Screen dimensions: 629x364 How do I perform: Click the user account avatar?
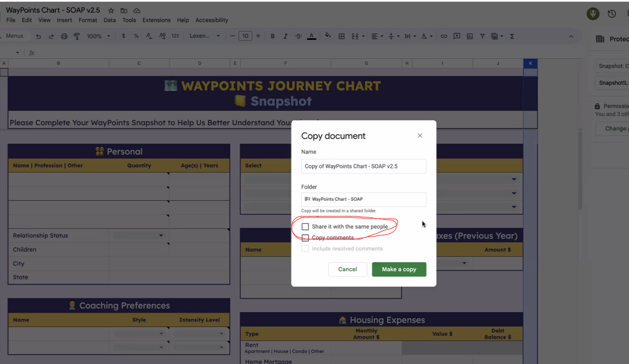pos(593,14)
